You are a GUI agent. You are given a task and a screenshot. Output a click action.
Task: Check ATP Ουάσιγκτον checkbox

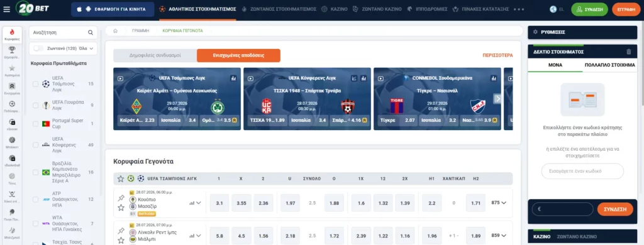[36, 199]
